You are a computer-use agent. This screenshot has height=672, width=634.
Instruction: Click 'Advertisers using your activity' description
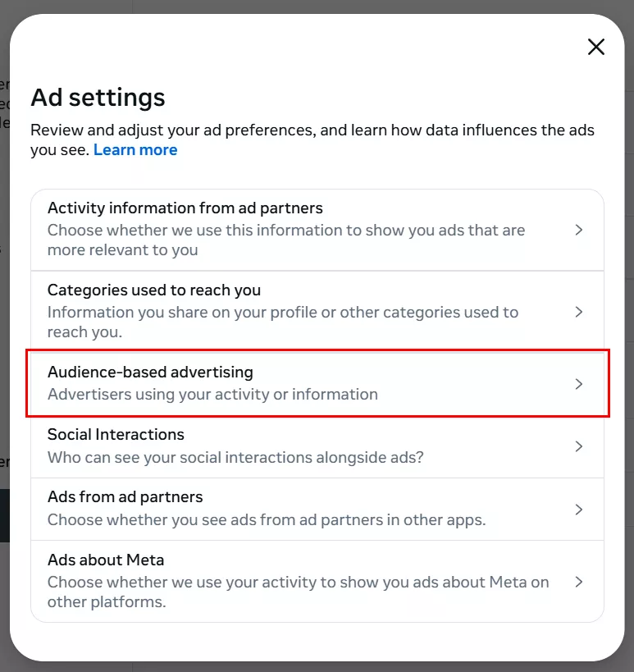pos(212,395)
